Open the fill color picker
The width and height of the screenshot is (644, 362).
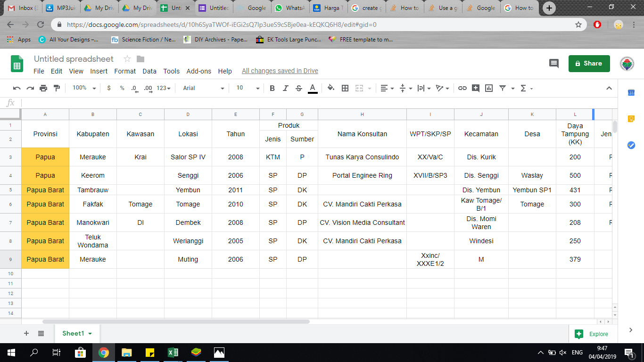pyautogui.click(x=331, y=88)
